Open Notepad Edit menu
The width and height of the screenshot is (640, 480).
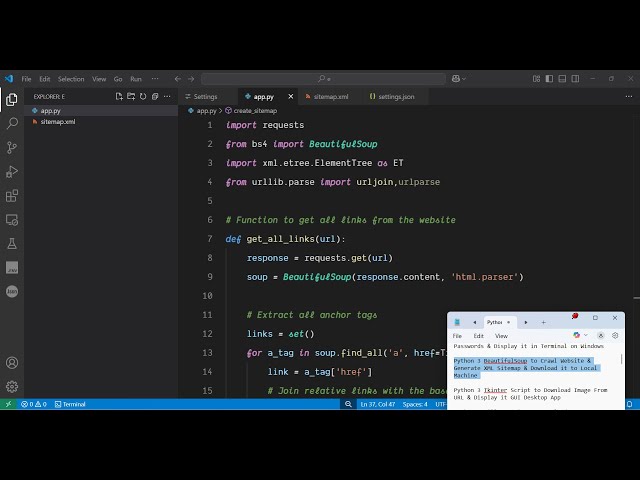coord(478,336)
